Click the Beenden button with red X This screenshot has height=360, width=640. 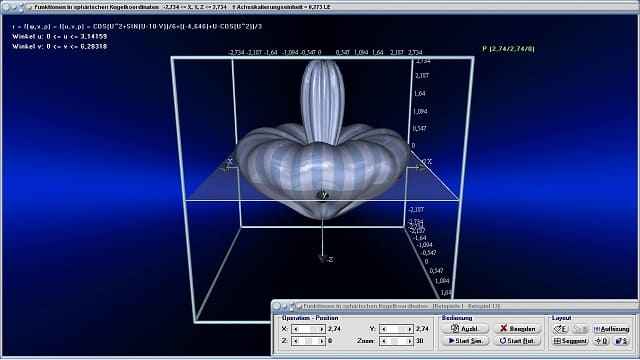click(x=517, y=329)
